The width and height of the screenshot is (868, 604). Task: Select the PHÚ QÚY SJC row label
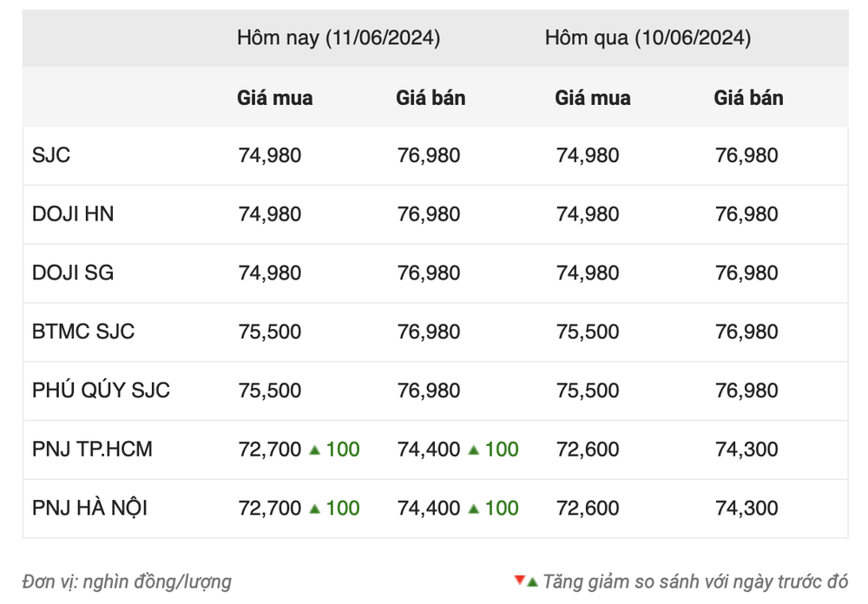tap(101, 390)
